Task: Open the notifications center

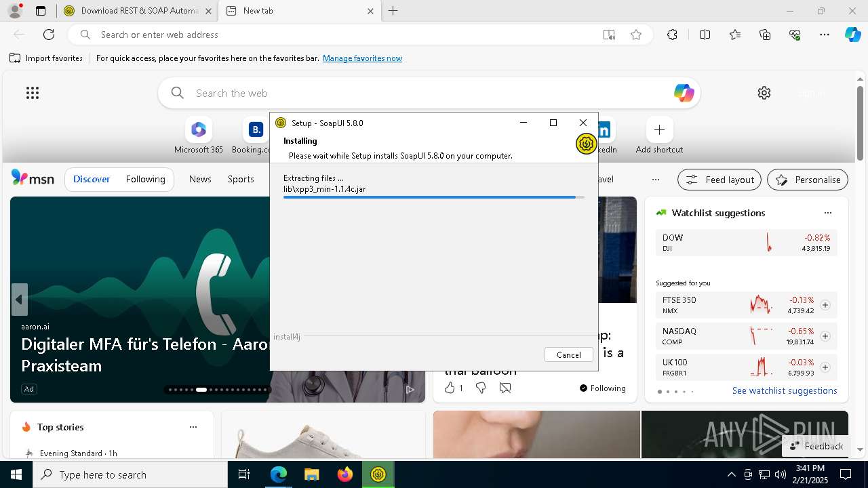Action: pyautogui.click(x=846, y=474)
